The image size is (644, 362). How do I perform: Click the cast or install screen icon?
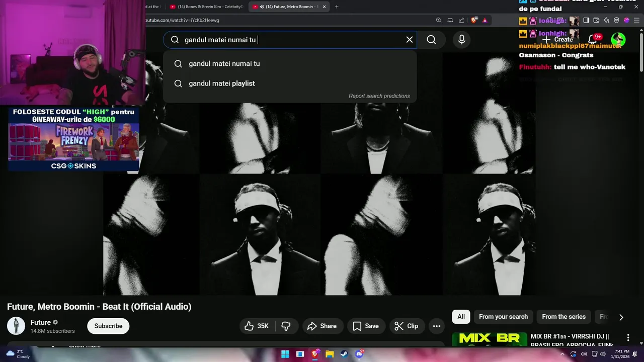point(450,20)
